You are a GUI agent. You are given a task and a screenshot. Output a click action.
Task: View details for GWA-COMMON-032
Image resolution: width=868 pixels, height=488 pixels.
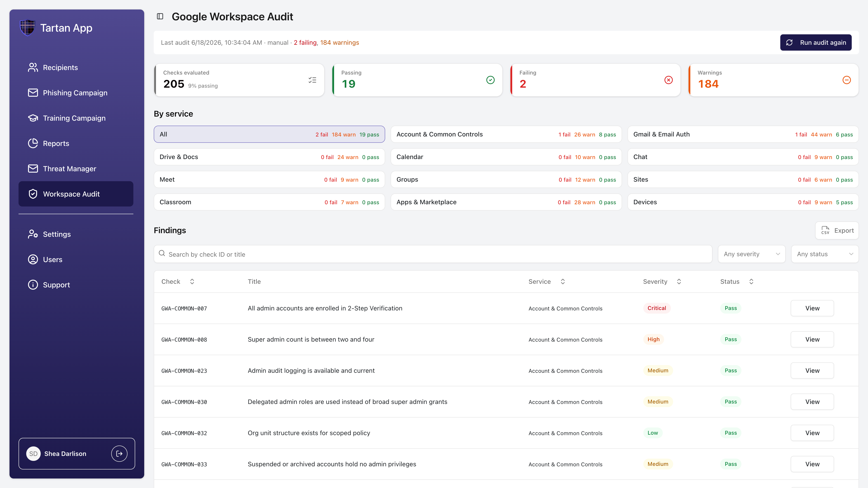coord(812,433)
